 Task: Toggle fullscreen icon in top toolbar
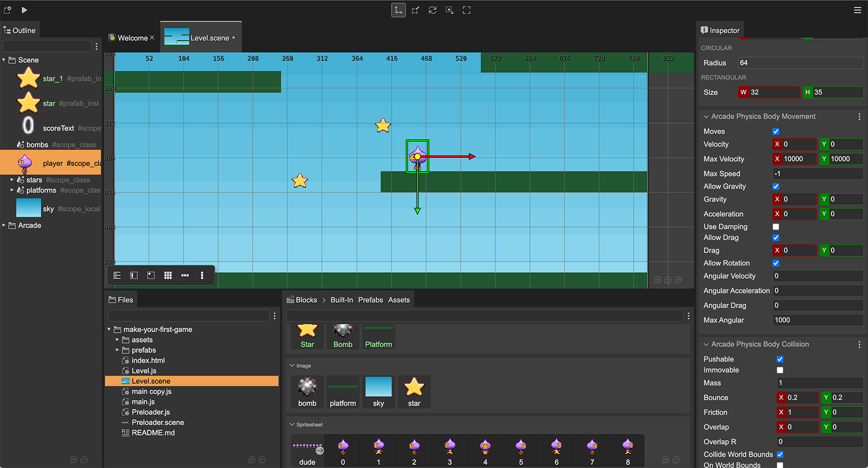467,10
